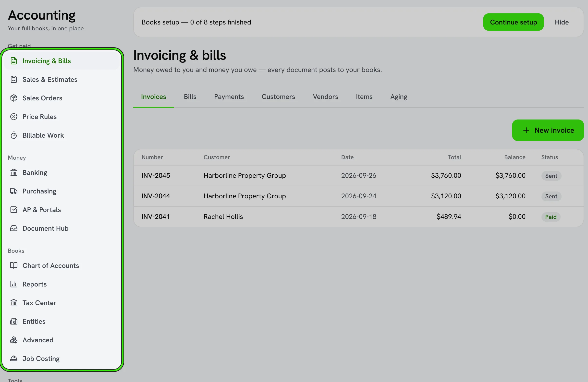Click the Chart of Accounts book icon
The height and width of the screenshot is (382, 588).
[14, 265]
